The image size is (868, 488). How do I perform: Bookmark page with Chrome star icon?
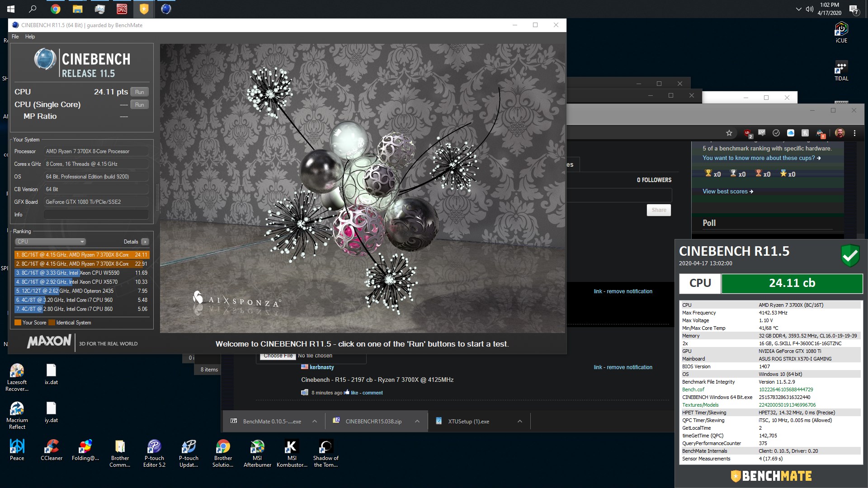729,133
